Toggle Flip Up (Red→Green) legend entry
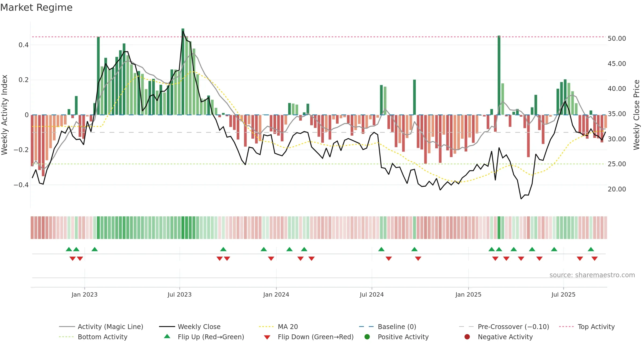 [x=204, y=337]
